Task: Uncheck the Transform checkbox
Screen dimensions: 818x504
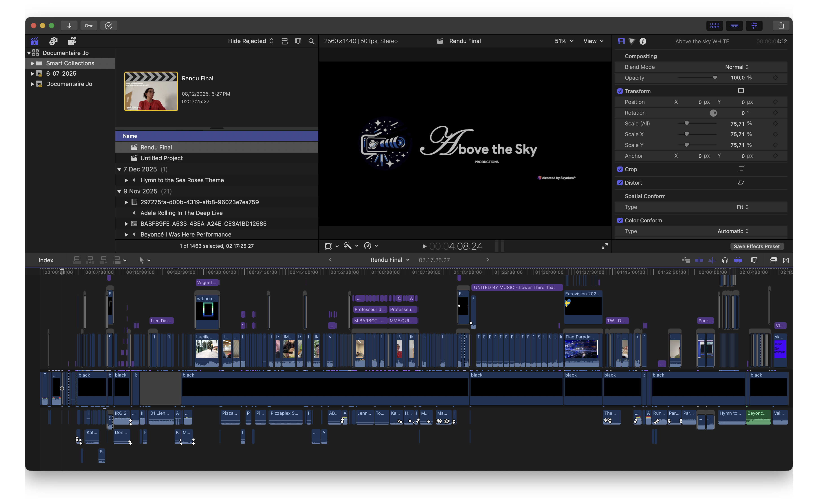Action: [x=620, y=91]
